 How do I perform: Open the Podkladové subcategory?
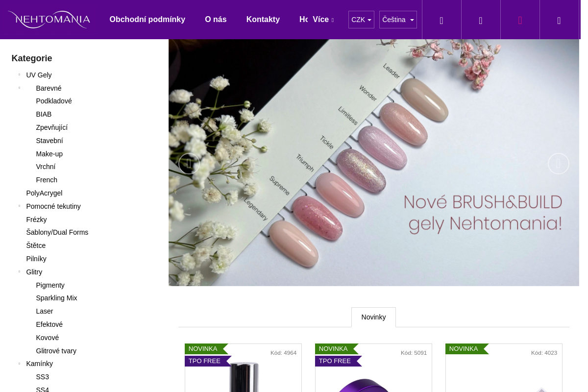pos(54,101)
